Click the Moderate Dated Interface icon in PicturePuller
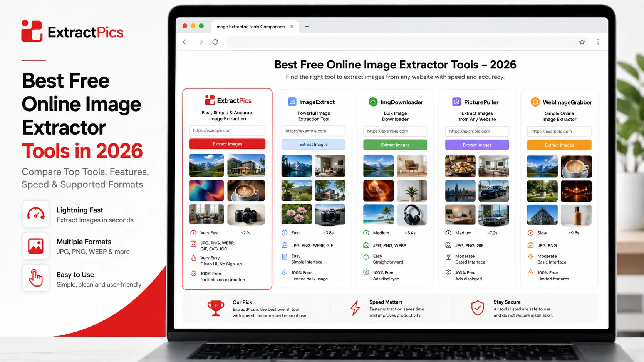Image resolution: width=644 pixels, height=362 pixels. pyautogui.click(x=448, y=257)
